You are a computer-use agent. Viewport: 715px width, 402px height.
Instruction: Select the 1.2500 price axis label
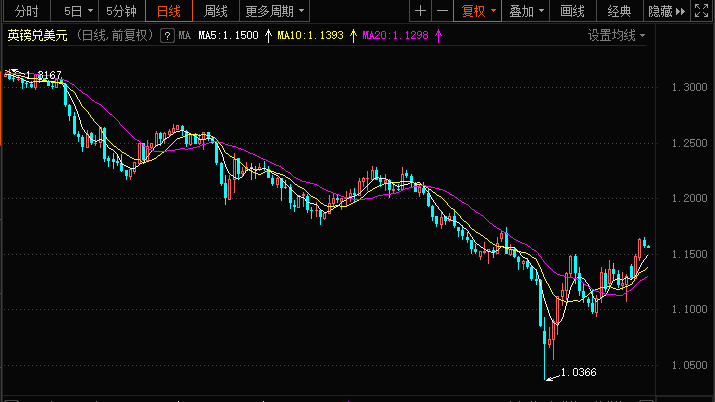click(689, 143)
